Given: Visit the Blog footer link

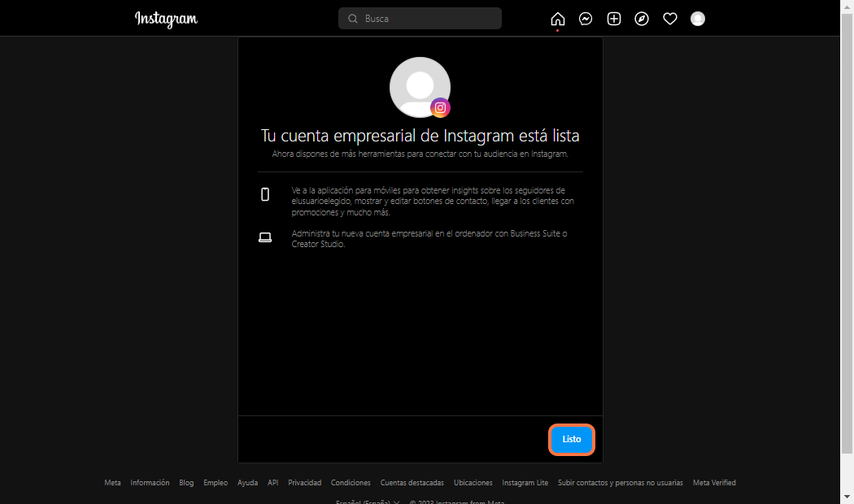Looking at the screenshot, I should (x=186, y=483).
